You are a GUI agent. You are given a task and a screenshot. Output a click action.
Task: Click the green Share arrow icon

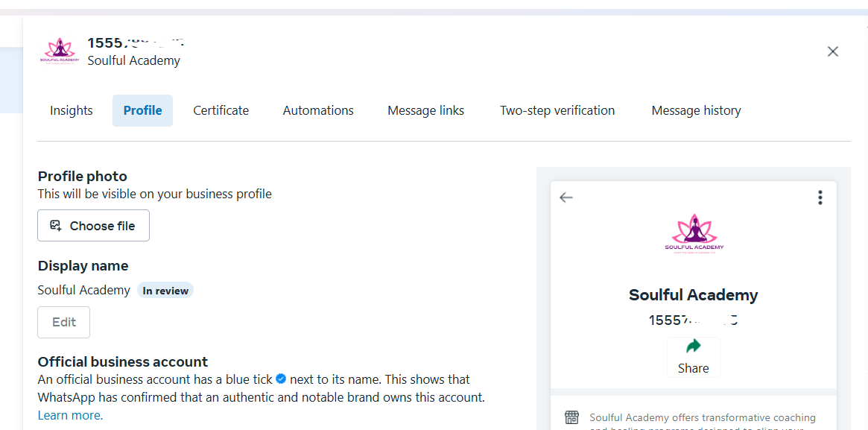tap(693, 347)
